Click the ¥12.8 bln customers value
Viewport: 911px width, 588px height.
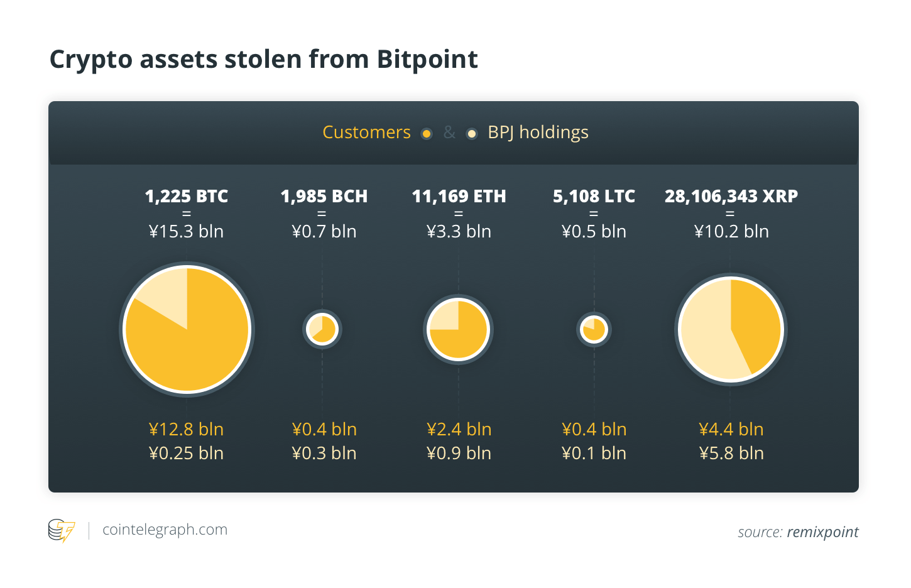pos(187,429)
